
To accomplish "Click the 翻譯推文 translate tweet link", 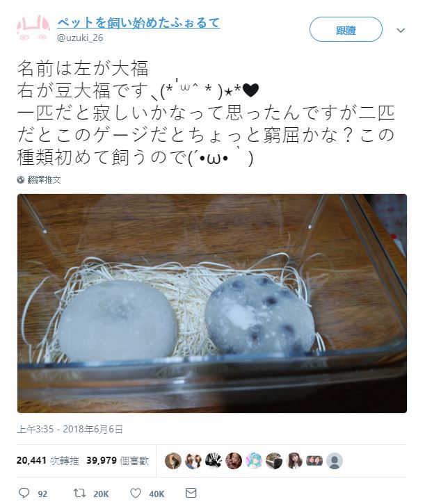I will [44, 179].
